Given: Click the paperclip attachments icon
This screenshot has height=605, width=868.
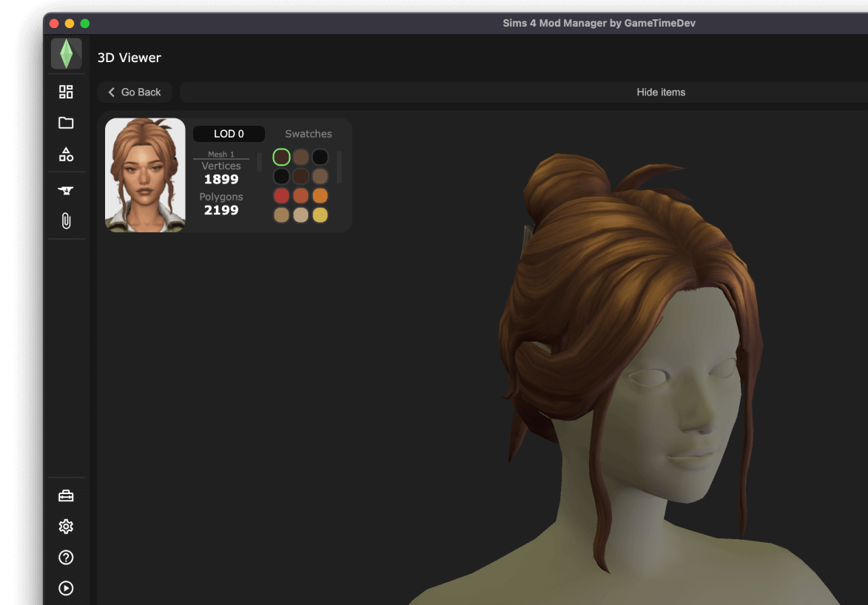Looking at the screenshot, I should click(x=66, y=220).
